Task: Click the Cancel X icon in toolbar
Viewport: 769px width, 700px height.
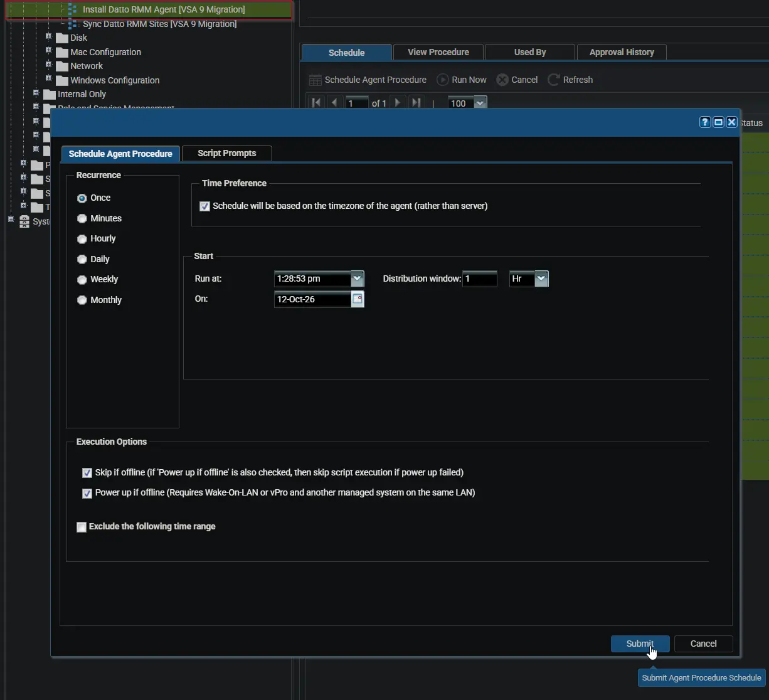Action: coord(502,80)
